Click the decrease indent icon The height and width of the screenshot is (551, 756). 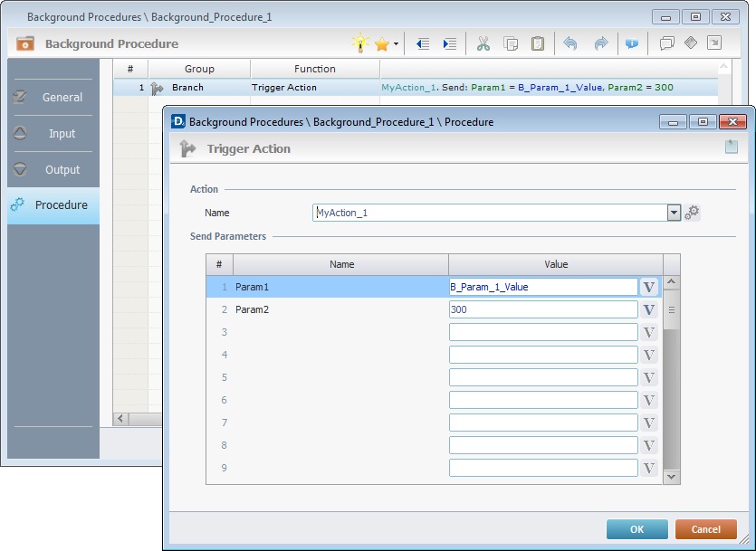[x=422, y=43]
